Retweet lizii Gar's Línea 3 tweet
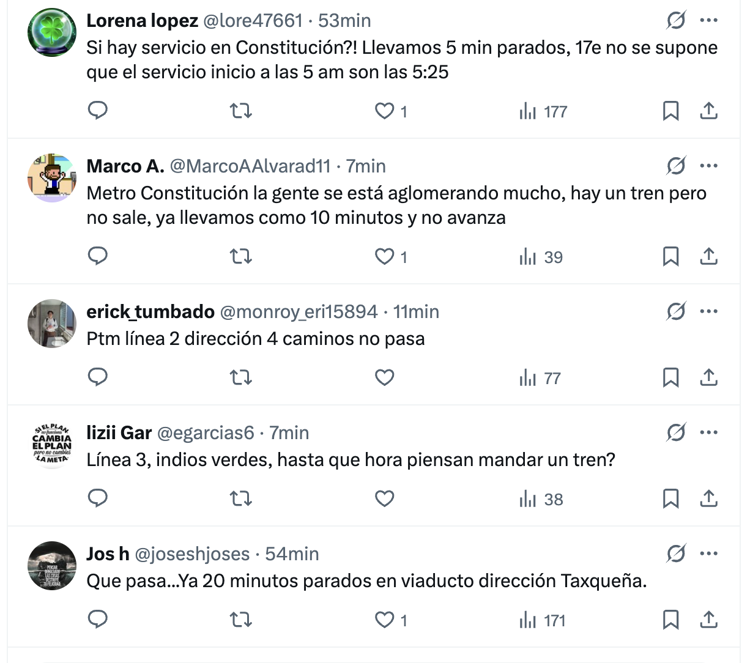The width and height of the screenshot is (750, 663). point(241,498)
